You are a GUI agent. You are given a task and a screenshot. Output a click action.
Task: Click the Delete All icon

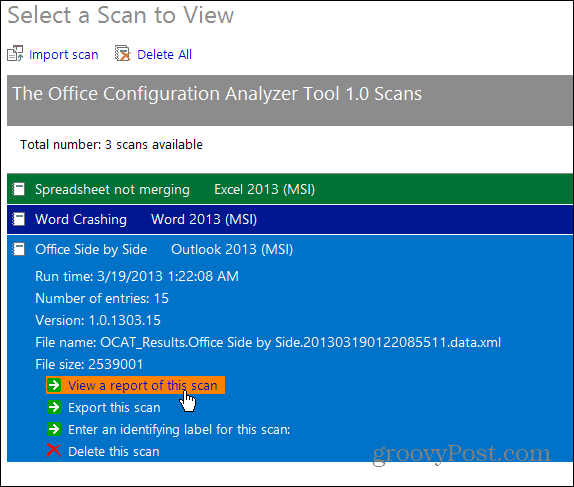click(123, 54)
